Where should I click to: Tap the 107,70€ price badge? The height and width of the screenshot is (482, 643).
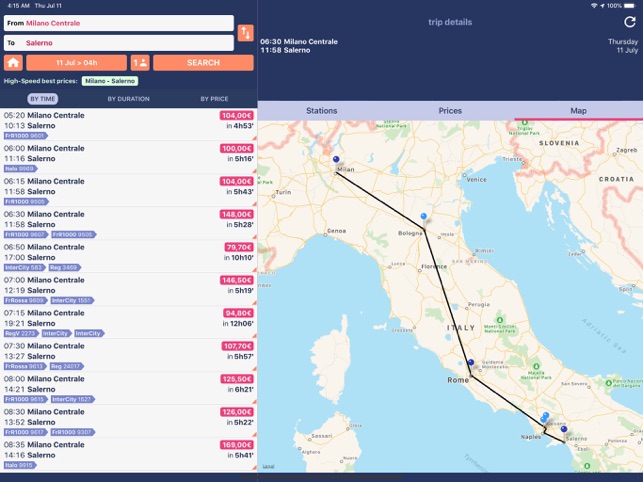238,346
